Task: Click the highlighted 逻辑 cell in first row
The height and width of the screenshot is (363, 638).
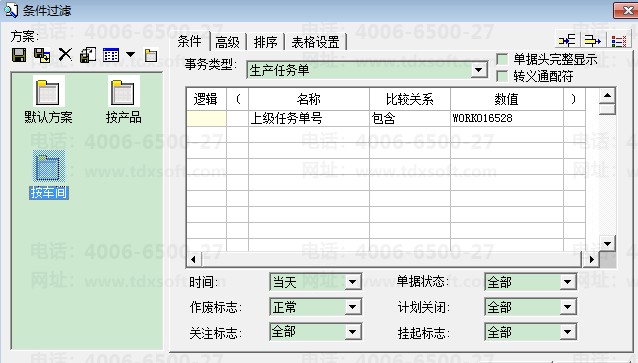Action: pos(206,118)
